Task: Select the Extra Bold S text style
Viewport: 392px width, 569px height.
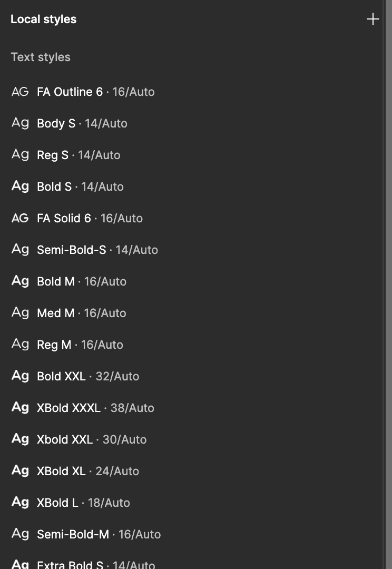Action: [96, 564]
